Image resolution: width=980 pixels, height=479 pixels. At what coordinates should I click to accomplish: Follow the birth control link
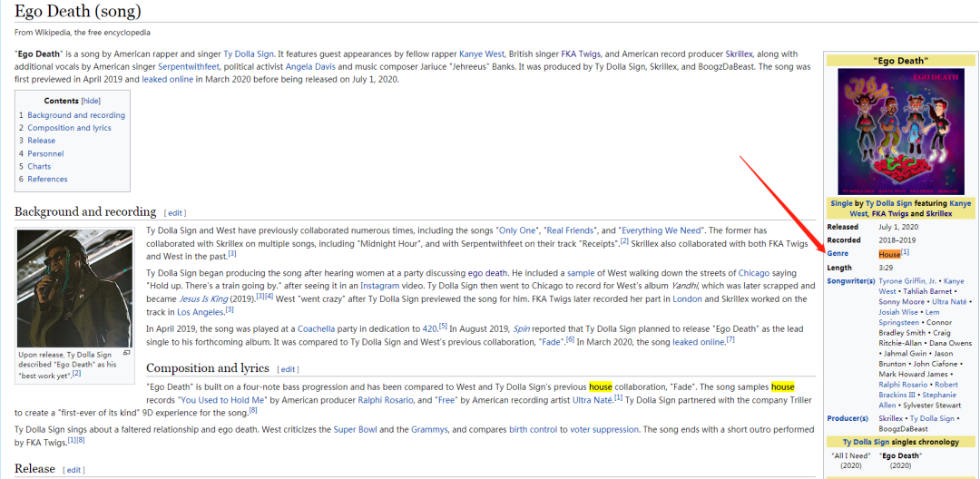pyautogui.click(x=534, y=430)
